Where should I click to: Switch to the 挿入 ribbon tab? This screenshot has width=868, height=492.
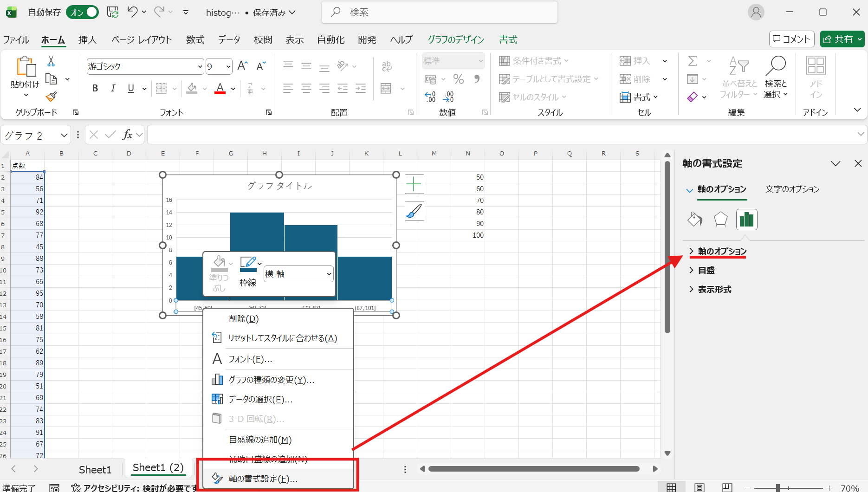(87, 40)
